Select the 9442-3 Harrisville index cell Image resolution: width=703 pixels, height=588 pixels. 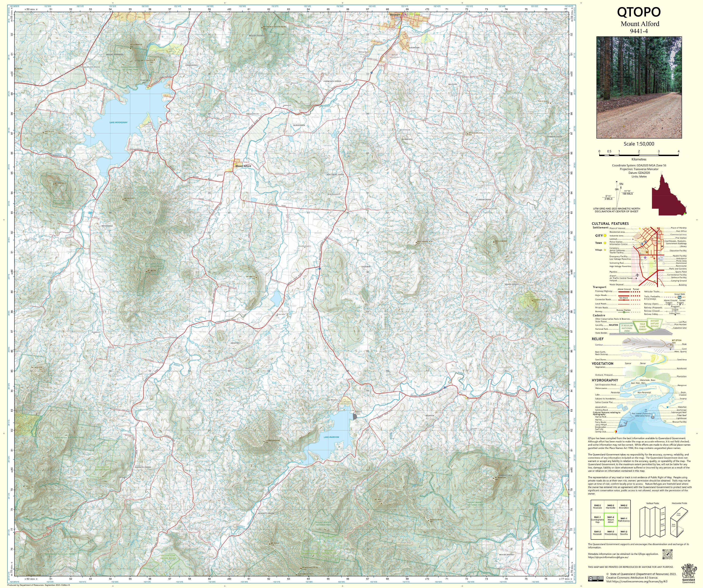point(611,507)
